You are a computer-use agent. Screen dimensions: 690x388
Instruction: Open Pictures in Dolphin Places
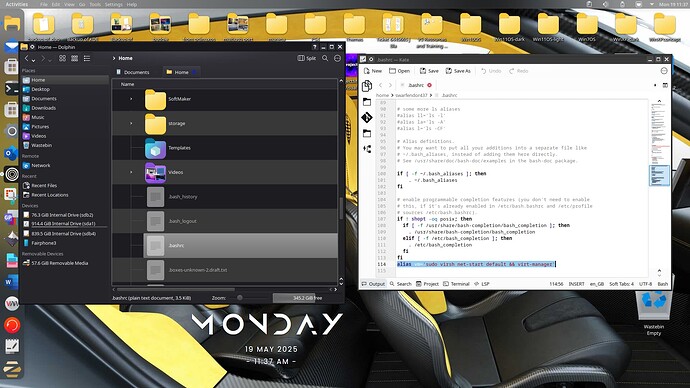(x=40, y=126)
